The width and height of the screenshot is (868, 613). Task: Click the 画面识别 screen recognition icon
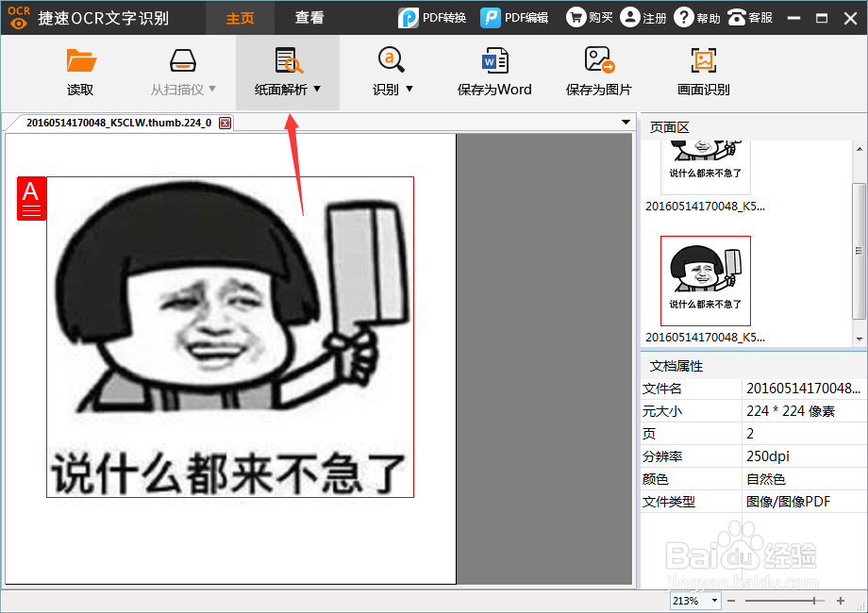coord(704,60)
